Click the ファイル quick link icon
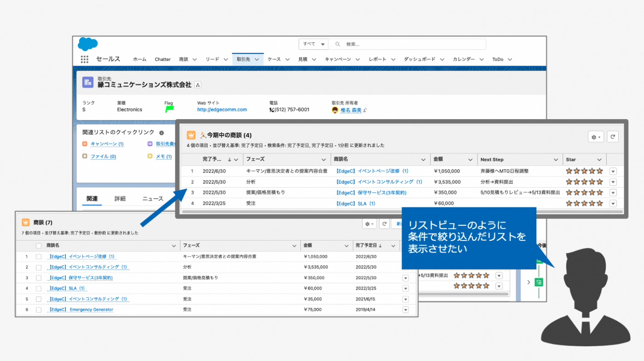644x361 pixels. [85, 156]
